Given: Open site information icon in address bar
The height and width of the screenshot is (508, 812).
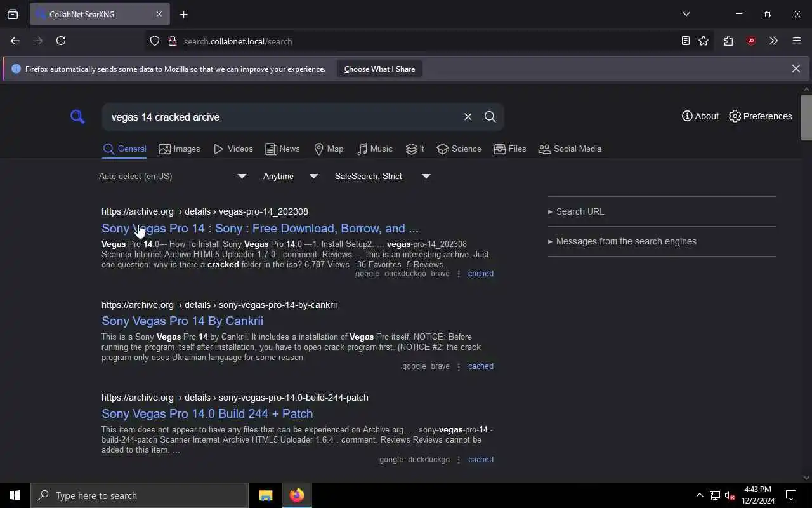Looking at the screenshot, I should click(x=172, y=41).
